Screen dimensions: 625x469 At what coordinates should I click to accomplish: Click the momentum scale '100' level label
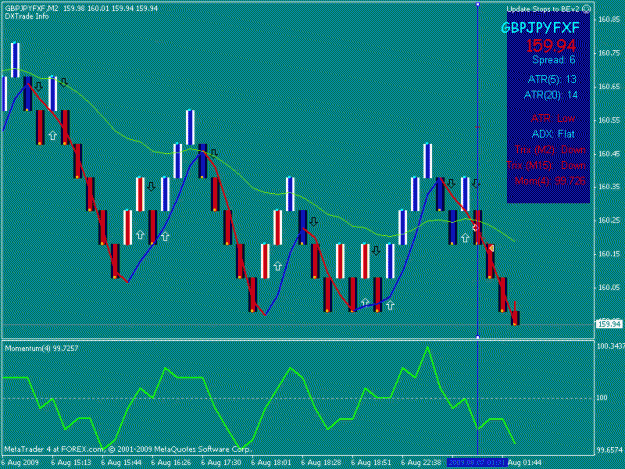click(604, 398)
